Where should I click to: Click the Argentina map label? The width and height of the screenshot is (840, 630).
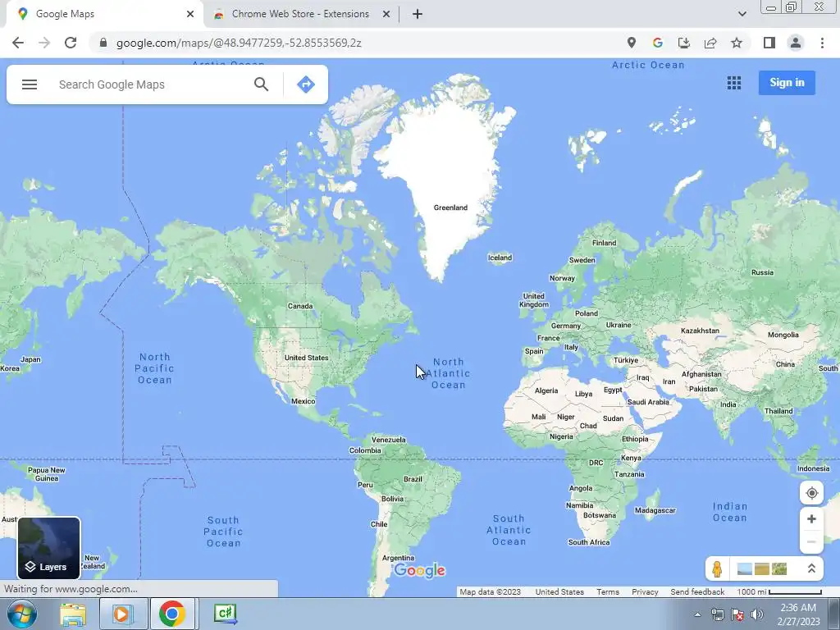tap(398, 558)
